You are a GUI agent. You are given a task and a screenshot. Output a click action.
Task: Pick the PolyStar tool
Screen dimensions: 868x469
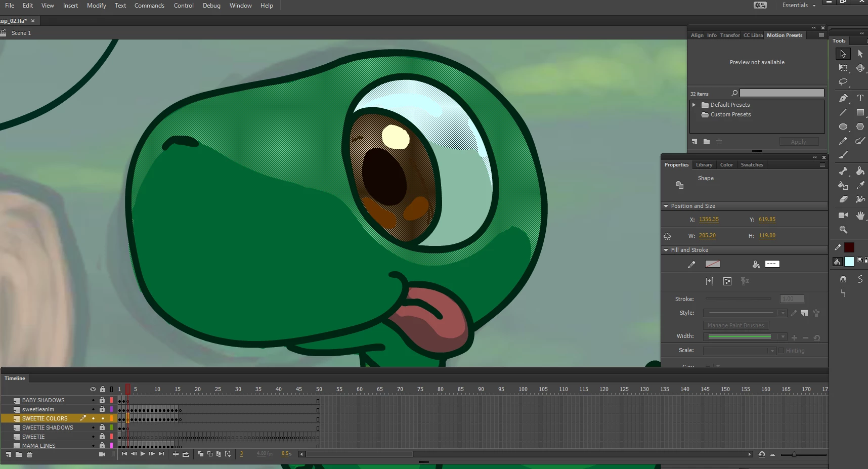pyautogui.click(x=860, y=126)
